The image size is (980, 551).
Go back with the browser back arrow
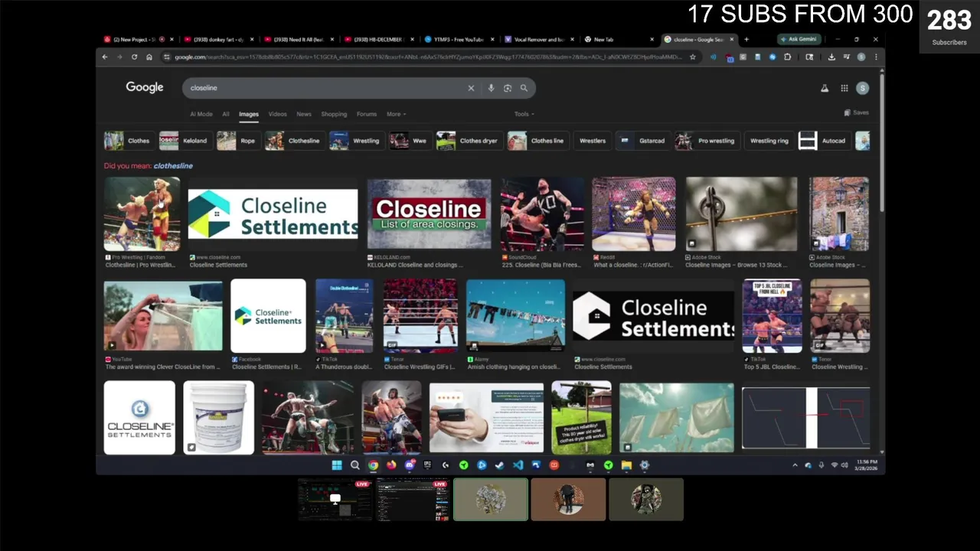click(x=105, y=57)
